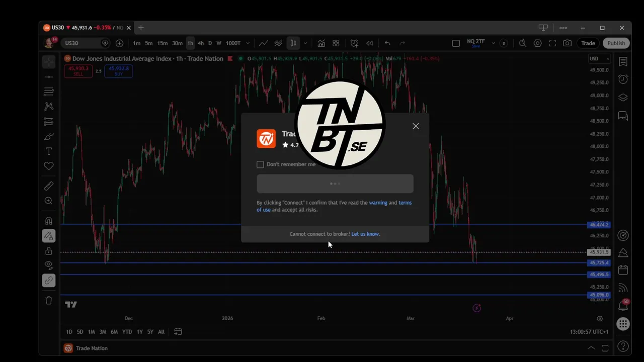Select the brush drawing tool

coord(49,136)
